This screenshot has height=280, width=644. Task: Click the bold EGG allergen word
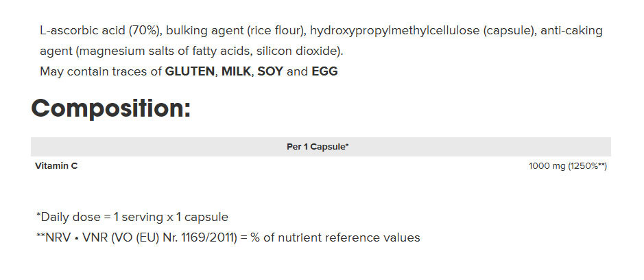click(325, 71)
